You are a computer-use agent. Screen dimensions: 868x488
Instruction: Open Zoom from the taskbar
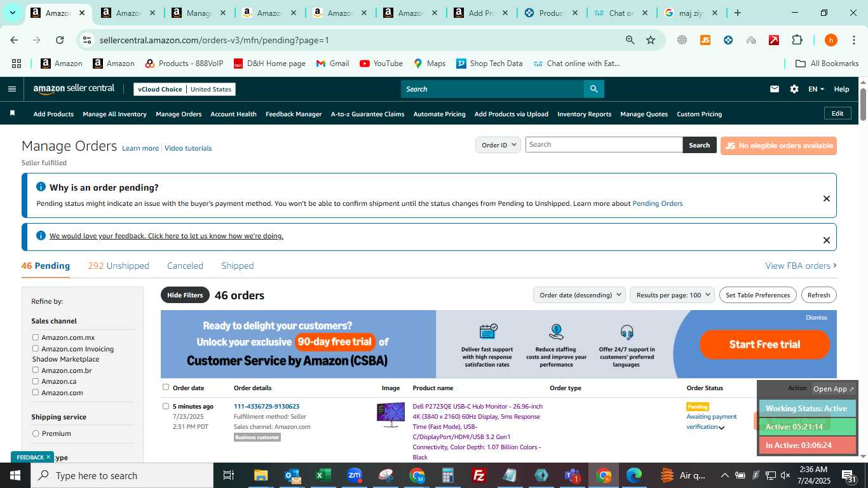point(355,475)
